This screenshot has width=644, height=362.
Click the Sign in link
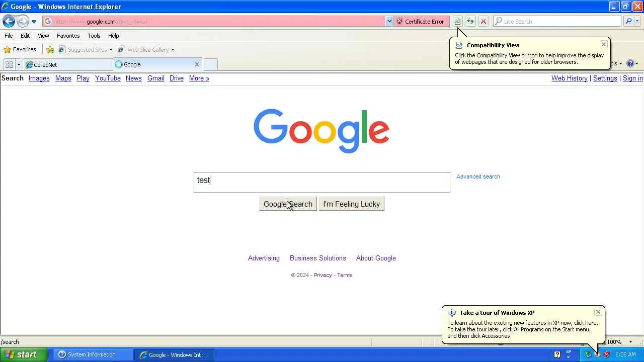click(x=632, y=78)
